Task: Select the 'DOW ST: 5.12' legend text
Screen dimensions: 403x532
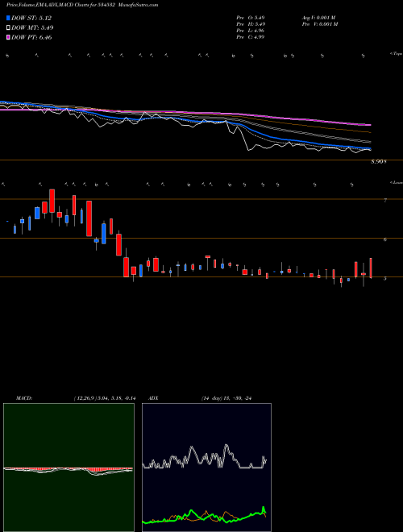Action: (31, 18)
